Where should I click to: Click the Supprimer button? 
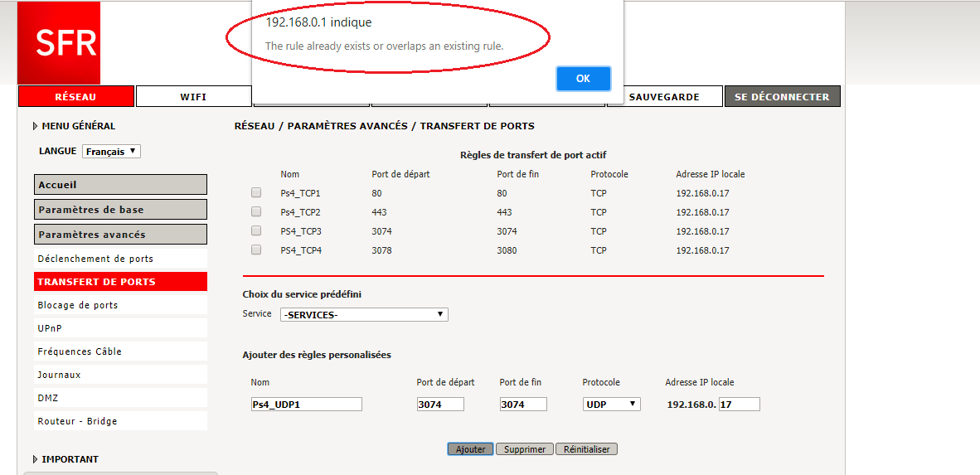click(x=525, y=449)
